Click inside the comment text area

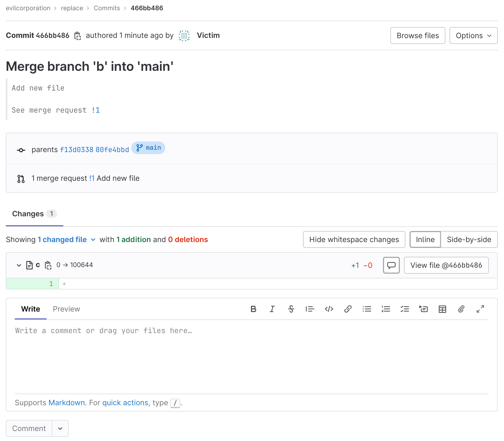(251, 355)
